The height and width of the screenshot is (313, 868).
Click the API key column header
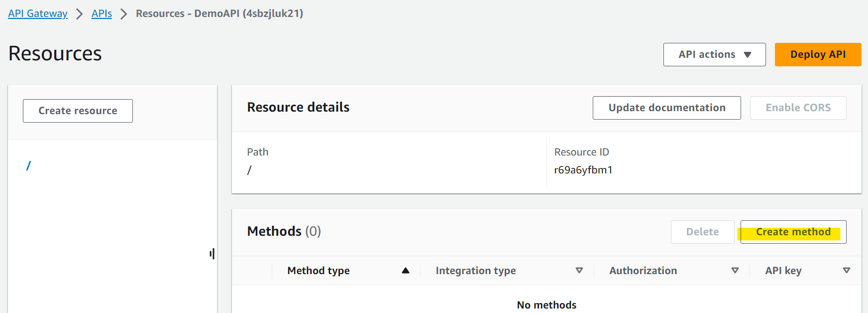[x=783, y=271]
